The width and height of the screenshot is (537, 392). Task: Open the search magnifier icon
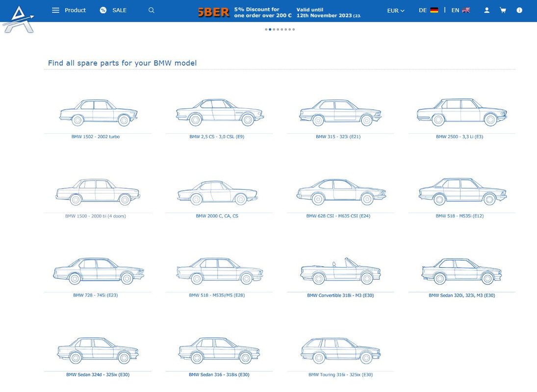152,10
